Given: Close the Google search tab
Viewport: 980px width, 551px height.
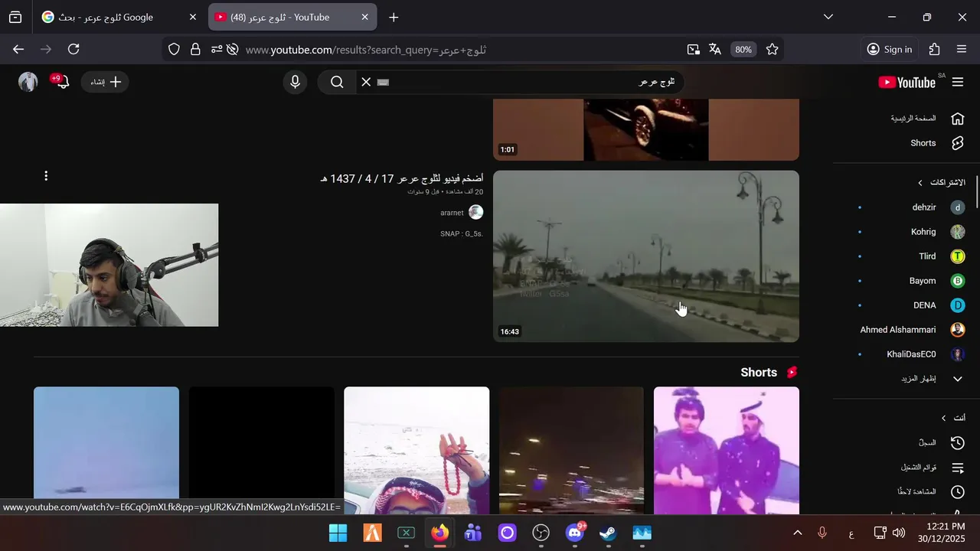Looking at the screenshot, I should [x=193, y=17].
